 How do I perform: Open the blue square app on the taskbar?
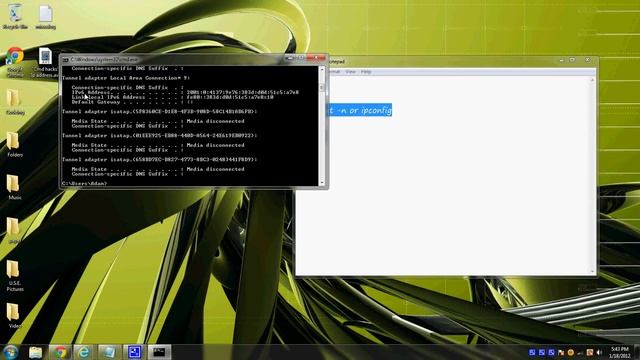(134, 352)
